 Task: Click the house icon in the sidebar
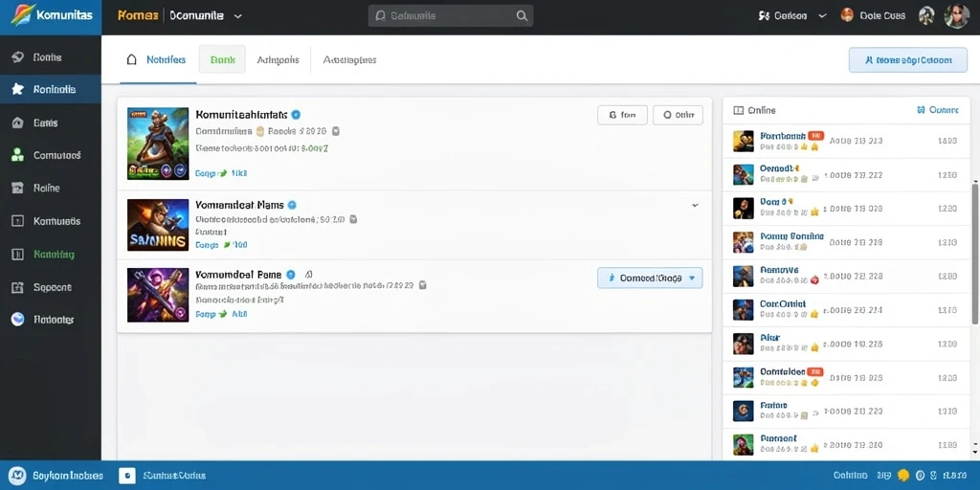[x=17, y=123]
